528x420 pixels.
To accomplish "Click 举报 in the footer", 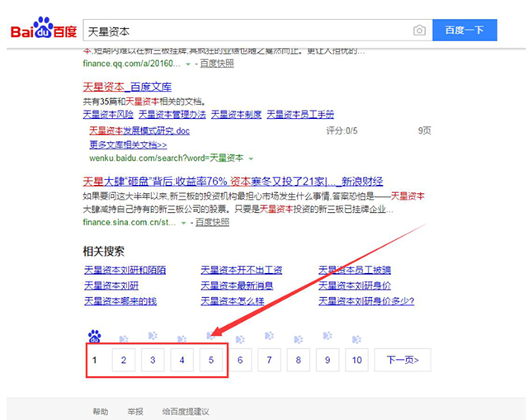I will click(134, 411).
